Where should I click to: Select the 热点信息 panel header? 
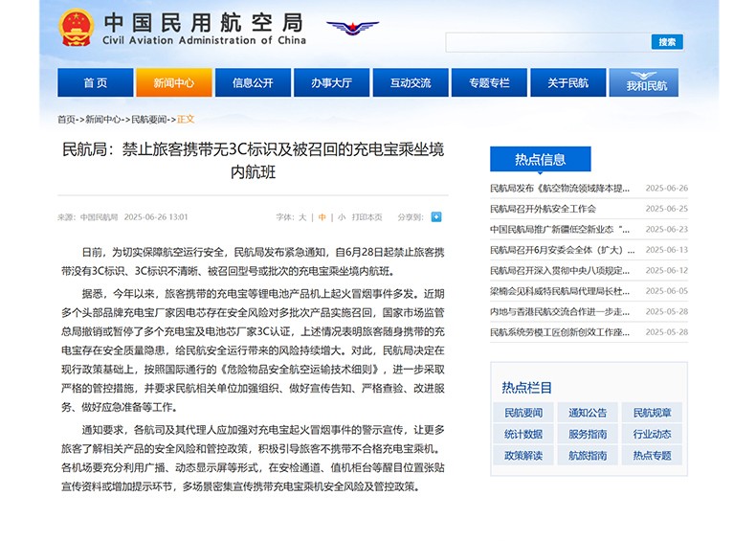(541, 159)
